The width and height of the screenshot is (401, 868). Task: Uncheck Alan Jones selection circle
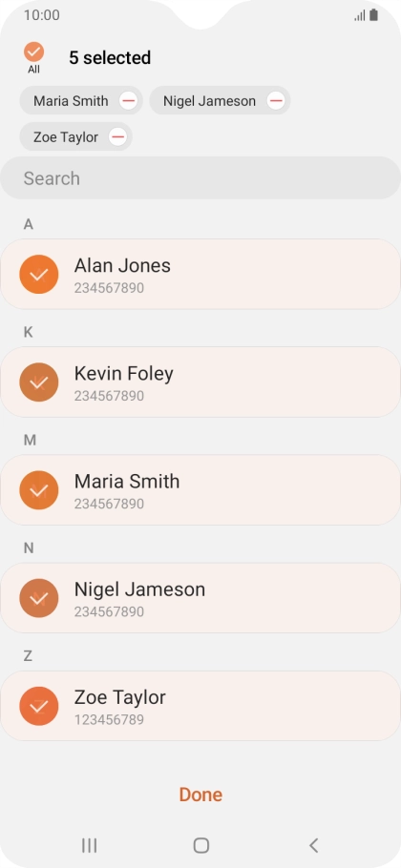pos(39,274)
